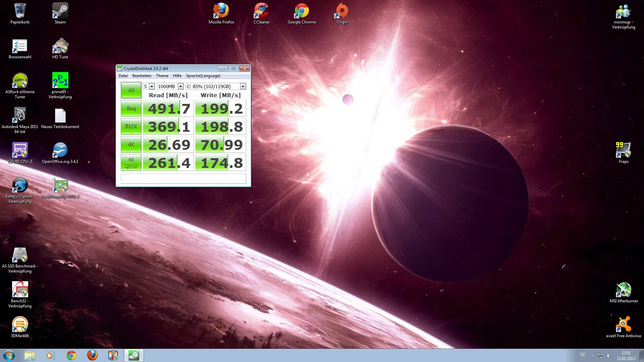Viewport: 644px width, 362px height.
Task: Select the Browserwahl desktop icon
Action: 20,49
